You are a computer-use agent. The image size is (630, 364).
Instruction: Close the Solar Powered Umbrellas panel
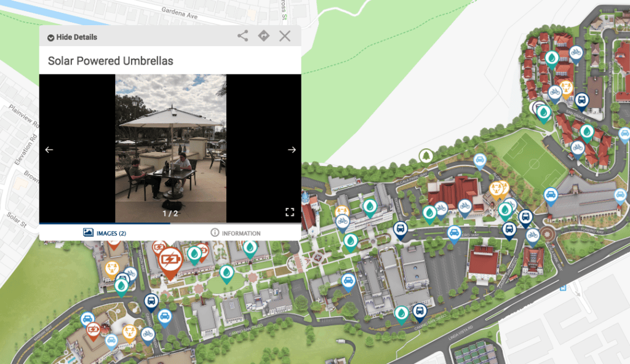pos(285,36)
